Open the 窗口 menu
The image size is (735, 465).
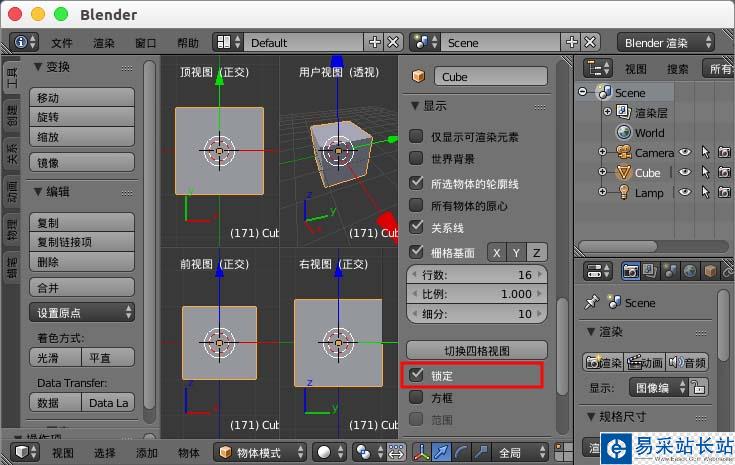click(x=146, y=43)
